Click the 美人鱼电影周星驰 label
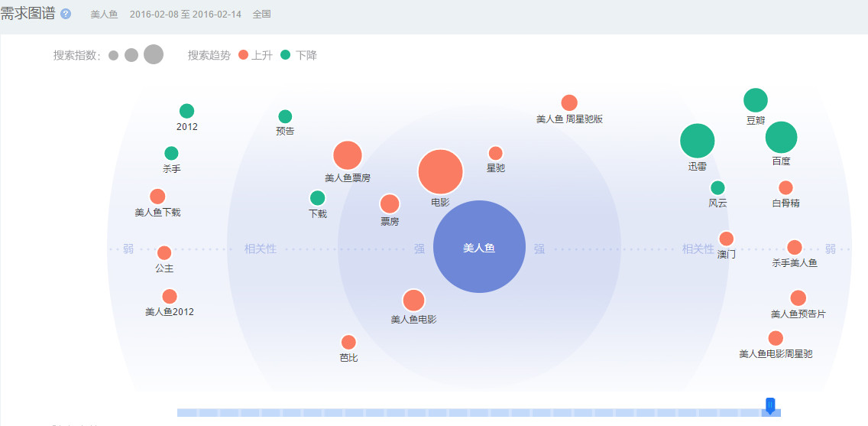The width and height of the screenshot is (868, 426). point(776,354)
